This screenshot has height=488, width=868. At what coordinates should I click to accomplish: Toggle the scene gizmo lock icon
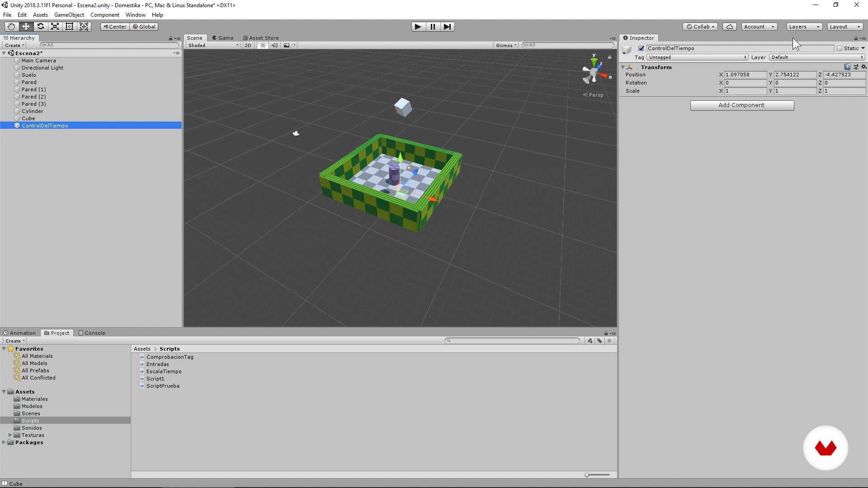(609, 57)
